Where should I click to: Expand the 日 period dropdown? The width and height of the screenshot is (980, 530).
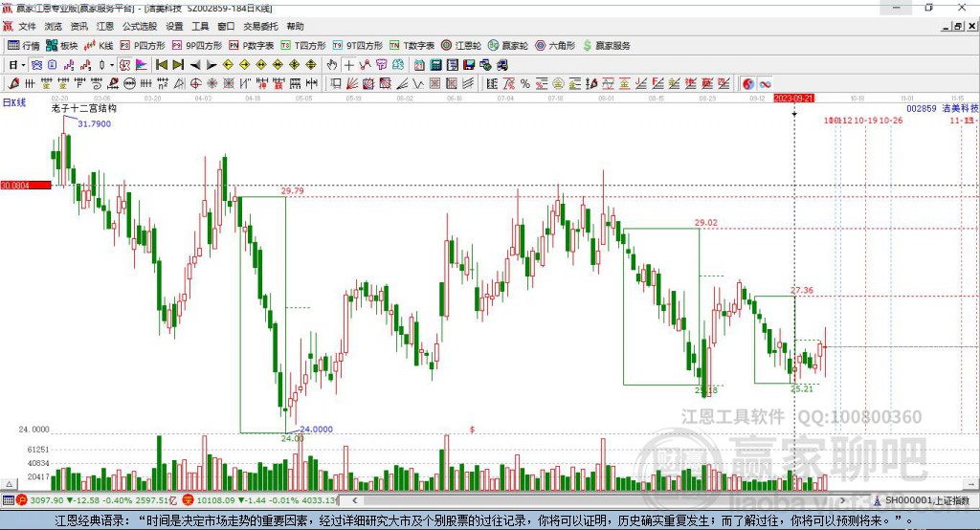(x=23, y=65)
